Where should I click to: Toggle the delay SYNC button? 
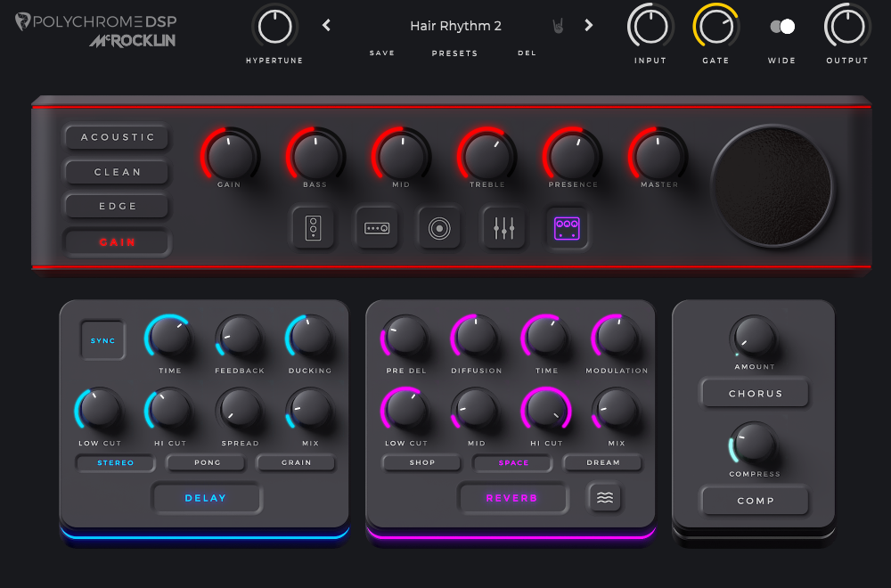[x=102, y=340]
